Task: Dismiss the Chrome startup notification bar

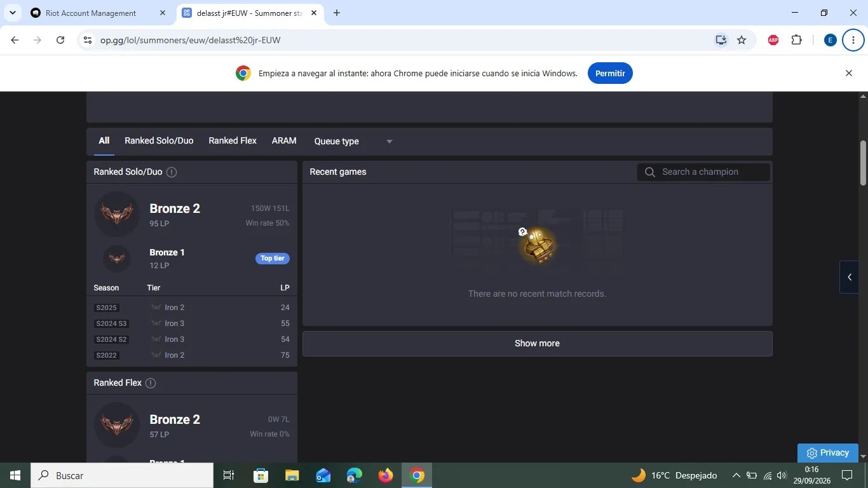Action: point(849,73)
